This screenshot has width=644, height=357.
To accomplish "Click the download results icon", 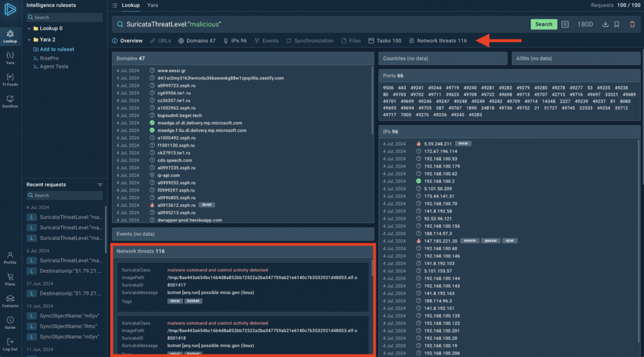I will (604, 25).
